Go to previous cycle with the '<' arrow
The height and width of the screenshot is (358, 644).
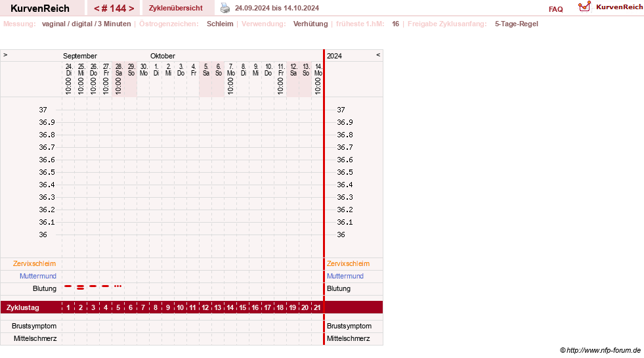click(97, 9)
